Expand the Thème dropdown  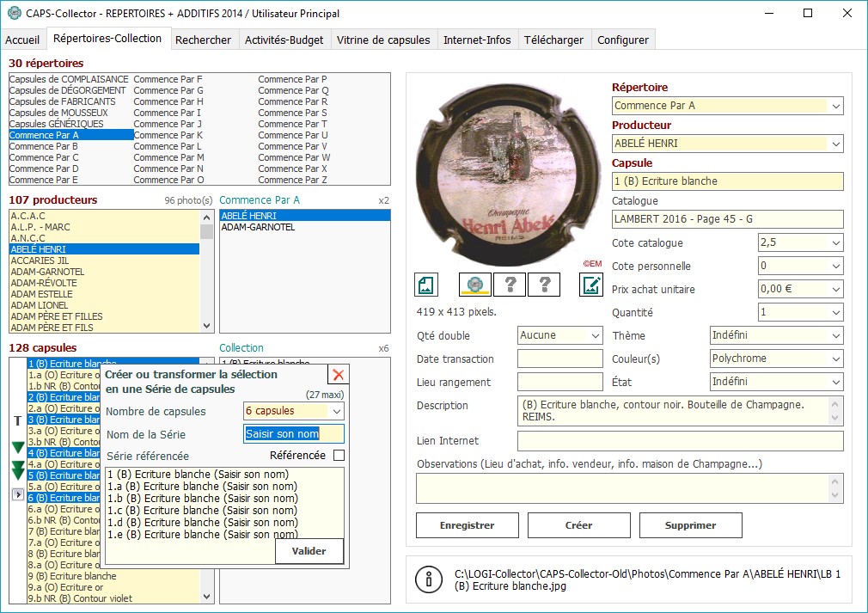click(x=835, y=335)
